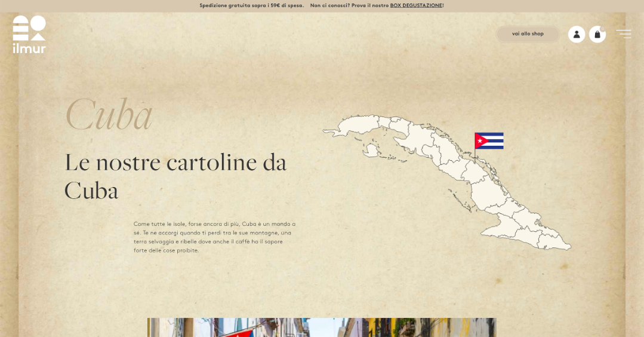
Task: Follow the BOX DEGUSTAZIONE link
Action: (416, 5)
